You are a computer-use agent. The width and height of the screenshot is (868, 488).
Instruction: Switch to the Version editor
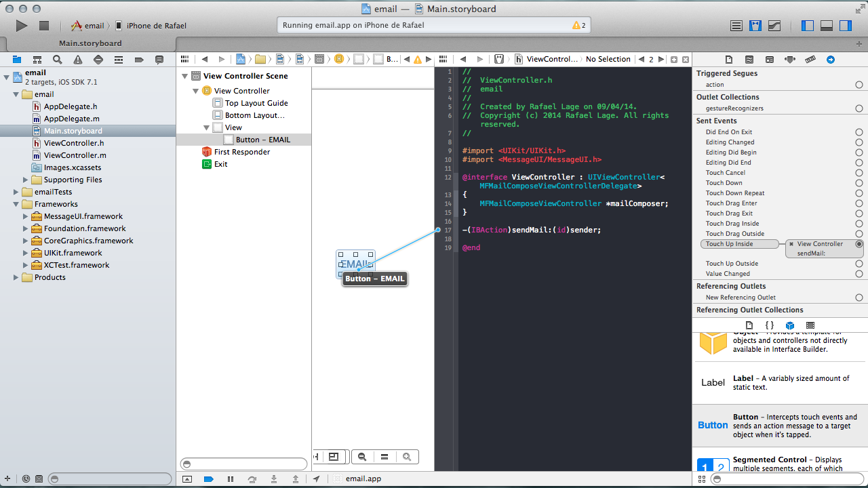click(x=774, y=26)
